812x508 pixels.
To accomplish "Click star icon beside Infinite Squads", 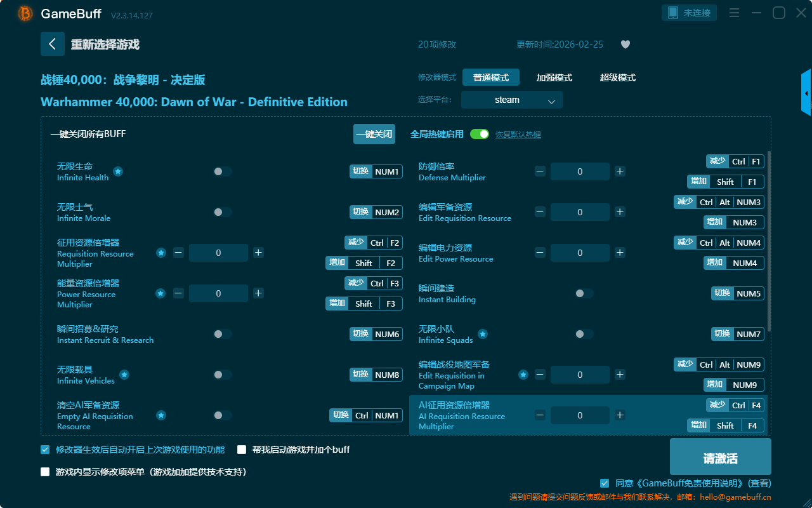I will [x=482, y=334].
